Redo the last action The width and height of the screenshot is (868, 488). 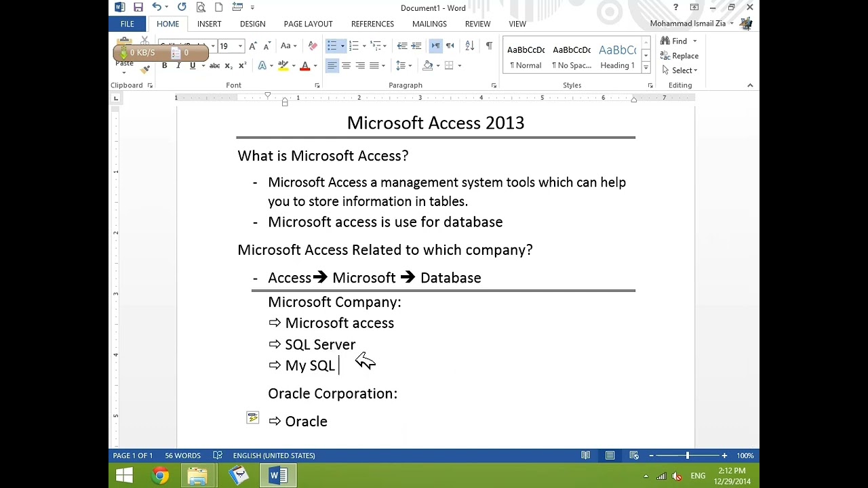(x=182, y=7)
